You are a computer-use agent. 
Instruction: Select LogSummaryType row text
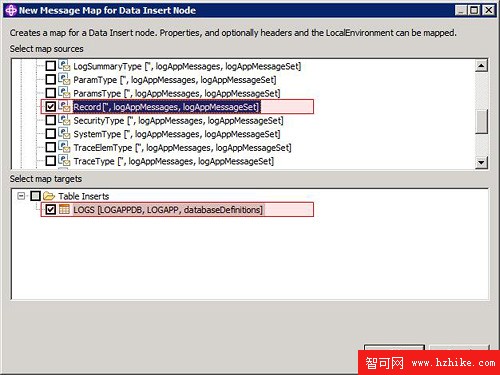tap(187, 66)
